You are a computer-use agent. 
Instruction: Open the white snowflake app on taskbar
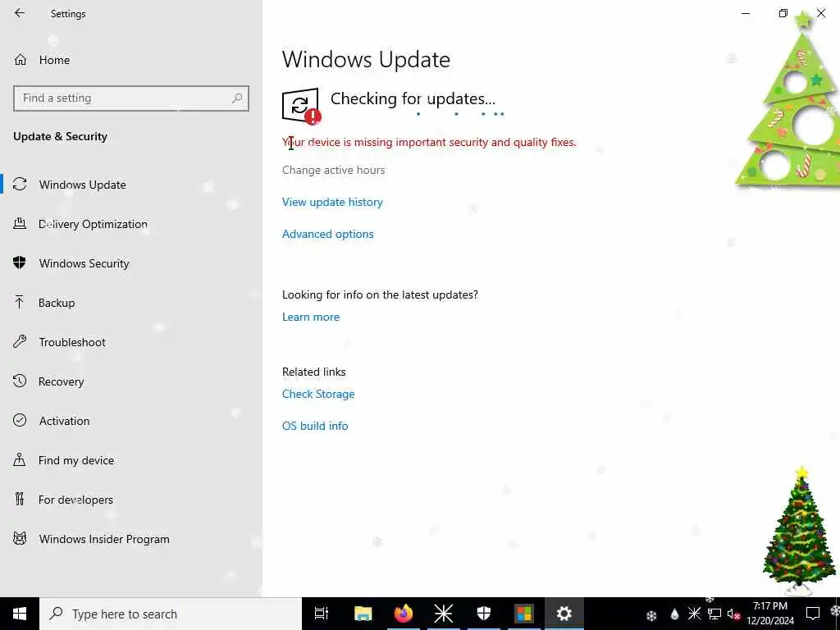(x=444, y=614)
